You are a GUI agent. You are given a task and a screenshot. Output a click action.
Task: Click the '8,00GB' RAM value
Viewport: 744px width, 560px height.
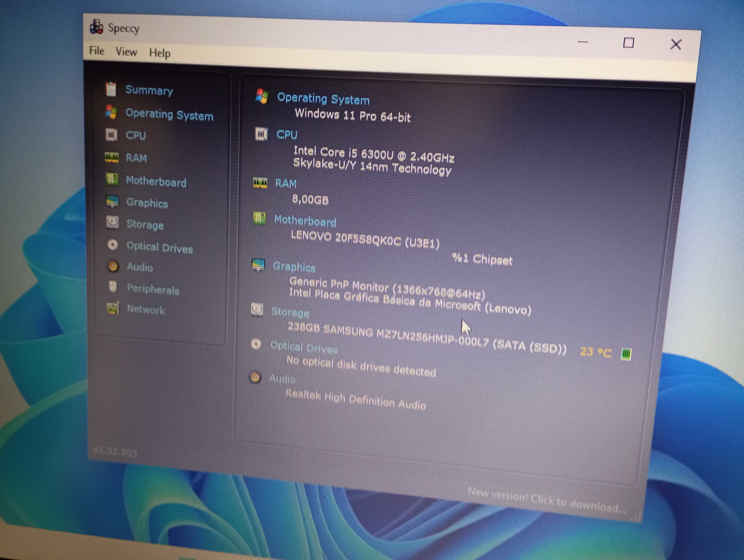310,200
